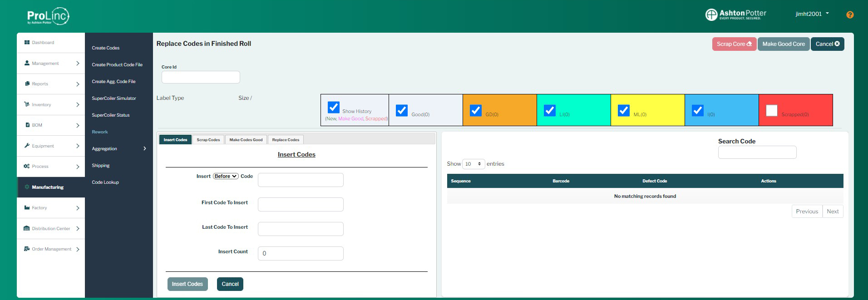Click the Core Id input field
Viewport: 868px width, 300px height.
pos(201,77)
